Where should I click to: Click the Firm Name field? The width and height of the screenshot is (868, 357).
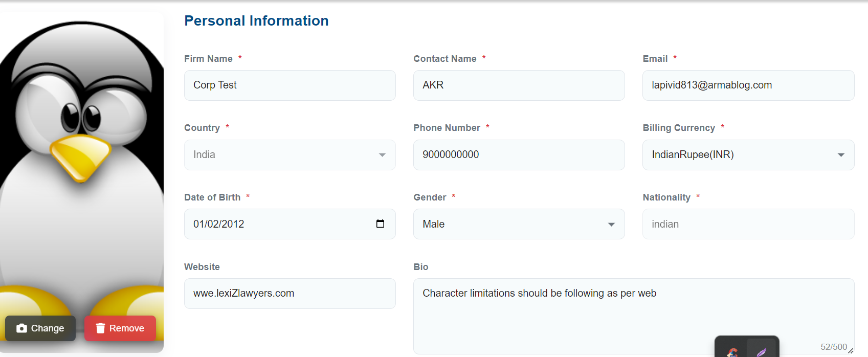click(x=290, y=85)
